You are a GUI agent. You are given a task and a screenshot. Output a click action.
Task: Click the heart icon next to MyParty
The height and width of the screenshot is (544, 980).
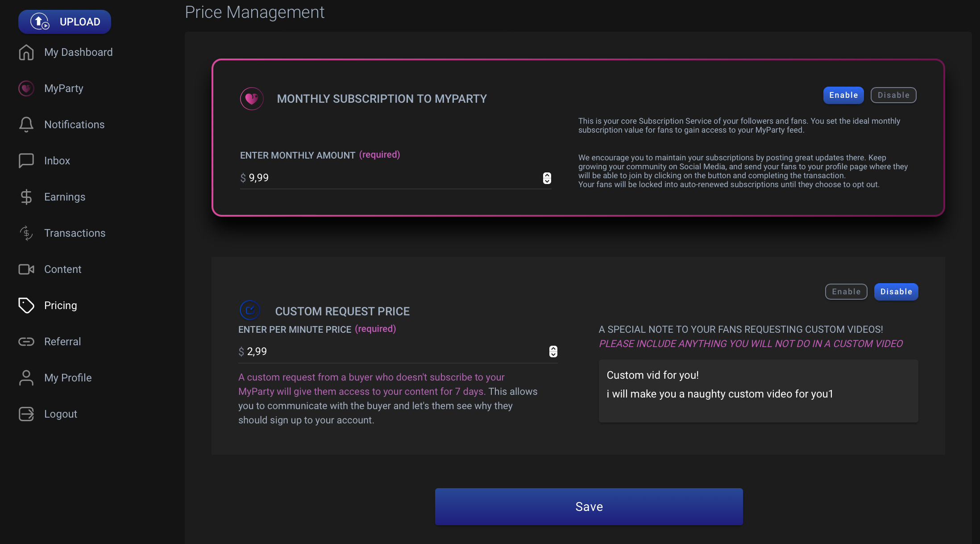point(26,88)
